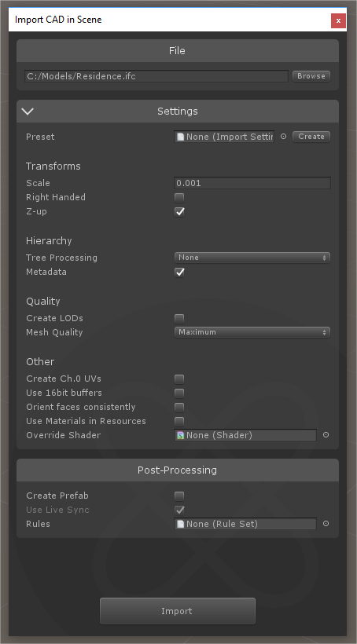Click the document icon in Rules field
This screenshot has width=357, height=644.
[x=180, y=524]
